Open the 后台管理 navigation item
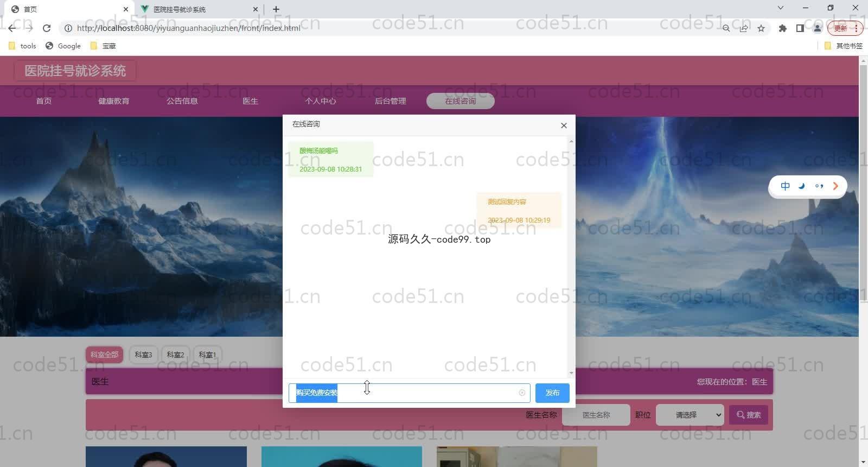868x467 pixels. click(391, 101)
